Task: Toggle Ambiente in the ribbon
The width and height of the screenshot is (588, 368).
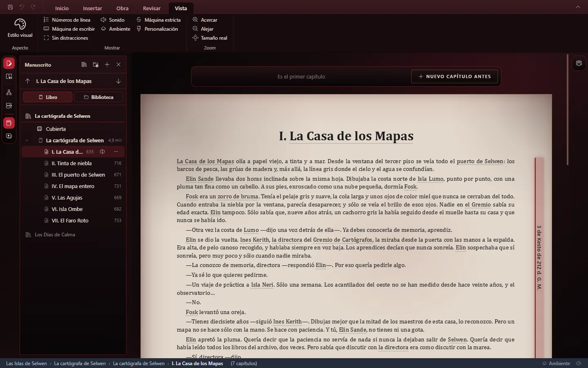Action: point(116,29)
